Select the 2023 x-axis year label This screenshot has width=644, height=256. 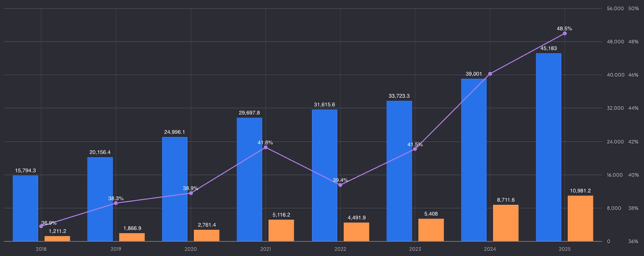[x=415, y=249]
